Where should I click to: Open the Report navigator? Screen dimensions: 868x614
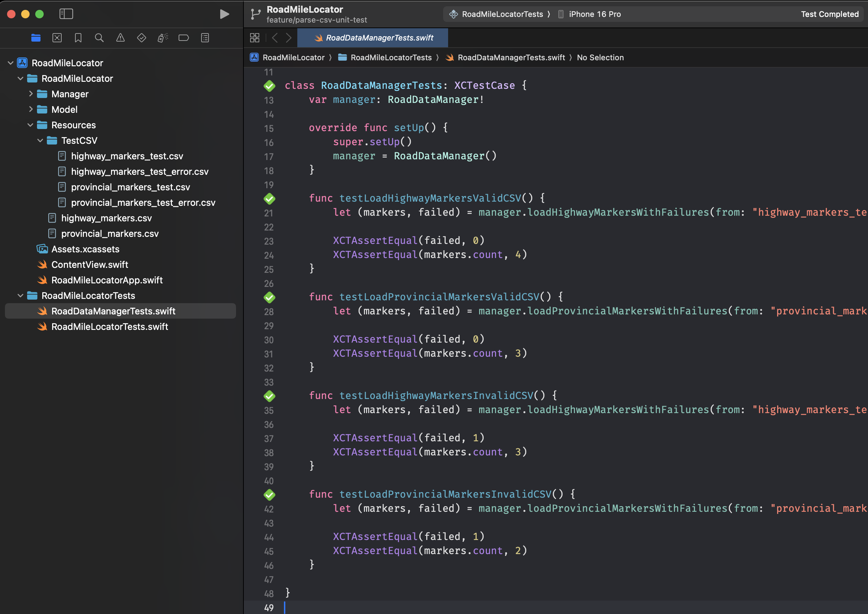point(205,38)
